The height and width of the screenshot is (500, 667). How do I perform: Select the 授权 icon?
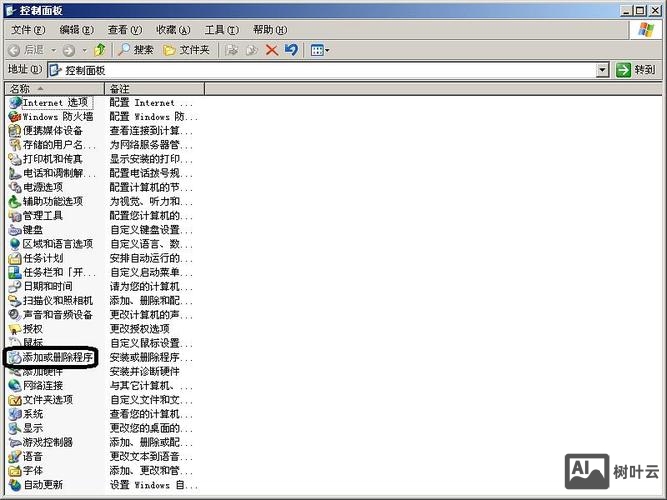click(15, 329)
